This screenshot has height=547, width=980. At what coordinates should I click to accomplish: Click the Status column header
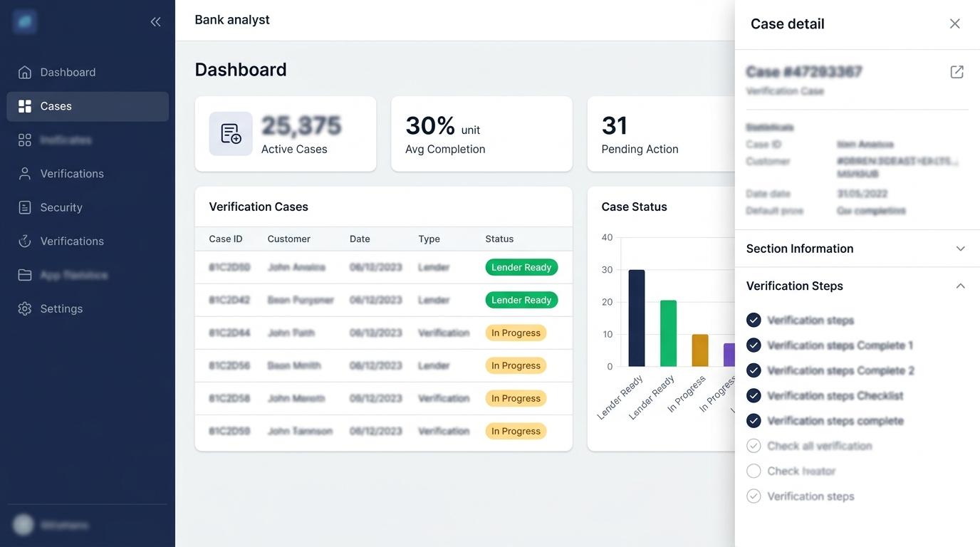499,239
